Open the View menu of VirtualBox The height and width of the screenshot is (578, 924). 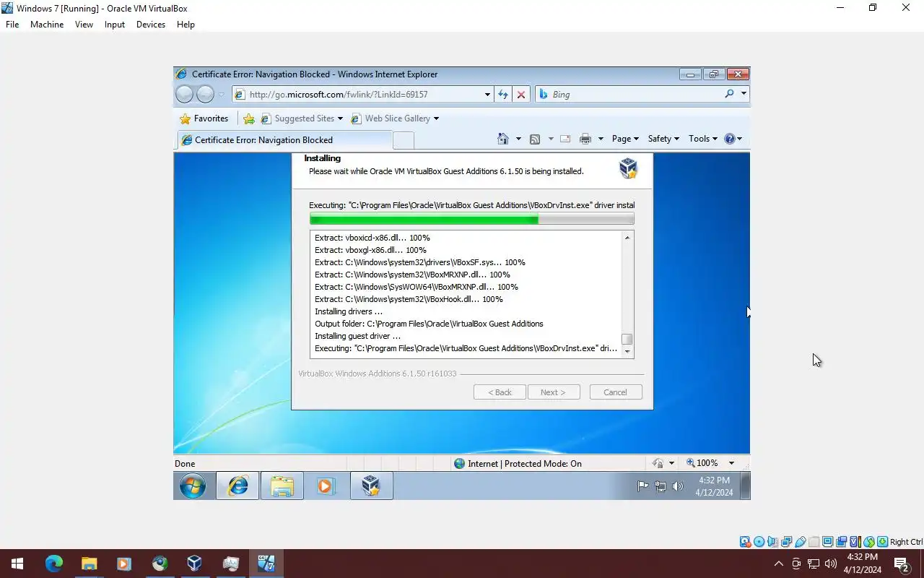tap(84, 24)
